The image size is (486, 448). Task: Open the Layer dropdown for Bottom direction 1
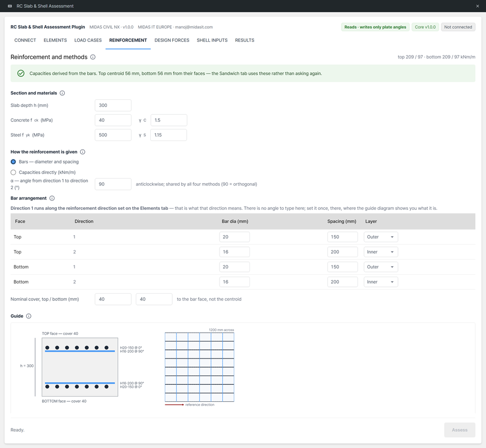coord(381,267)
